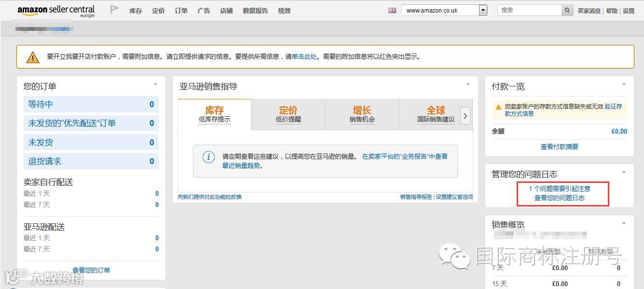644x289 pixels.
Task: Click the 余额 label
Action: point(498,131)
